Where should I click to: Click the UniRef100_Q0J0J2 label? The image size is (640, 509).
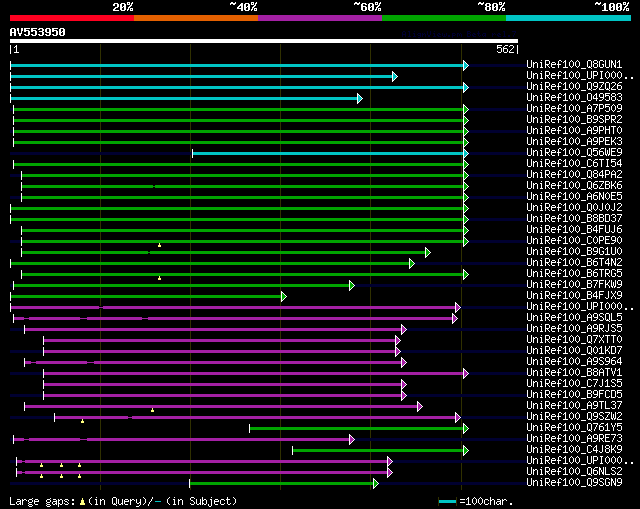[574, 208]
